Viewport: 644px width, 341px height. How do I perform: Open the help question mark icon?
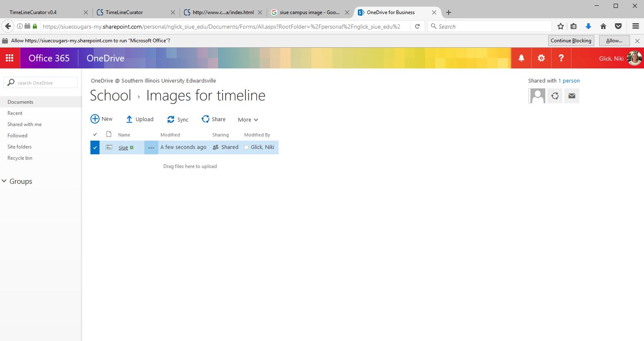click(x=561, y=58)
